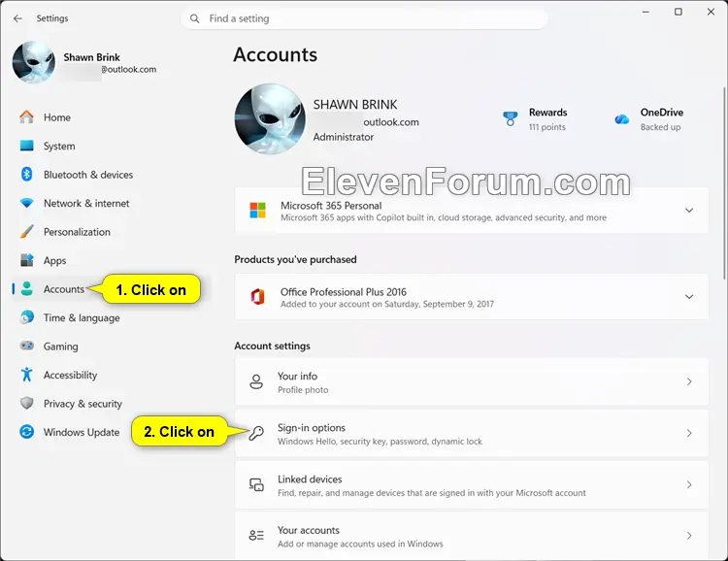The height and width of the screenshot is (561, 728).
Task: Click the Microsoft 365 logo icon
Action: [257, 211]
